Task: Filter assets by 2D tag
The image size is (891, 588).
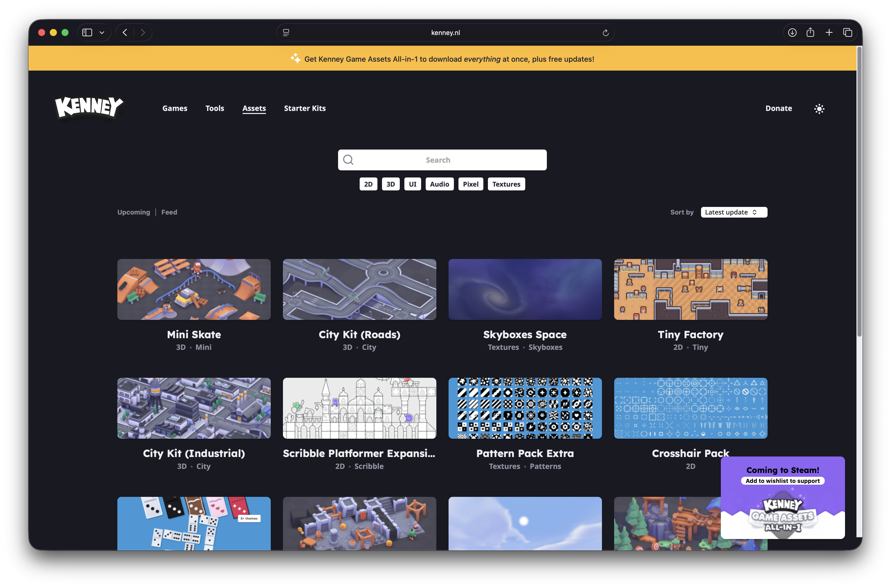Action: click(368, 184)
